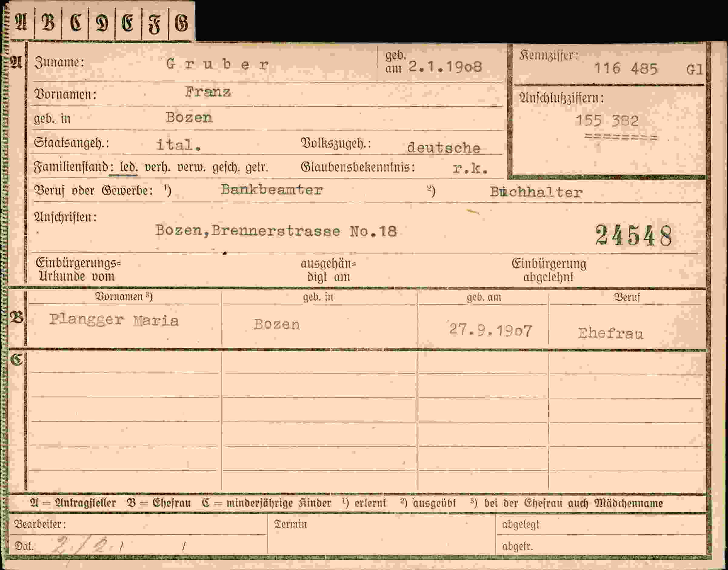Click index tab letter F at top
The image size is (728, 570).
(x=155, y=24)
